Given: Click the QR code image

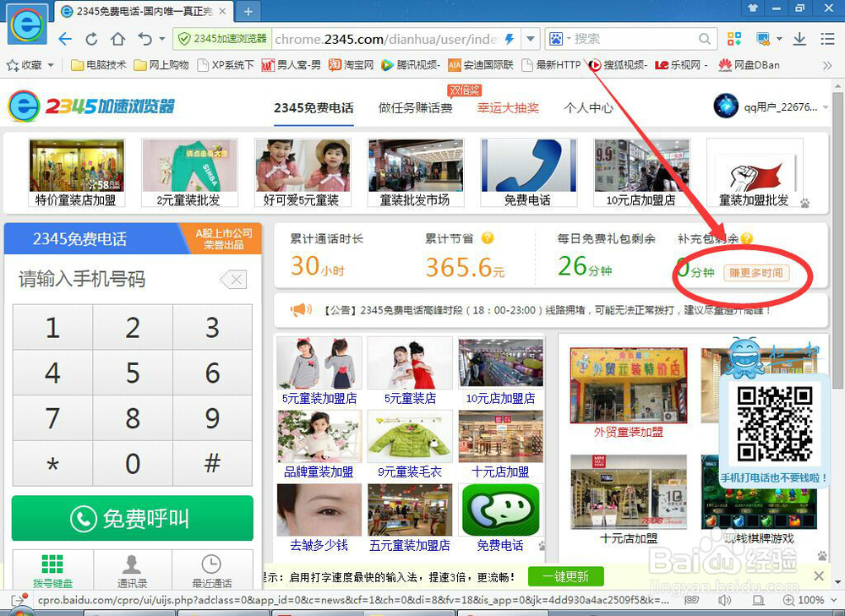Looking at the screenshot, I should 774,423.
